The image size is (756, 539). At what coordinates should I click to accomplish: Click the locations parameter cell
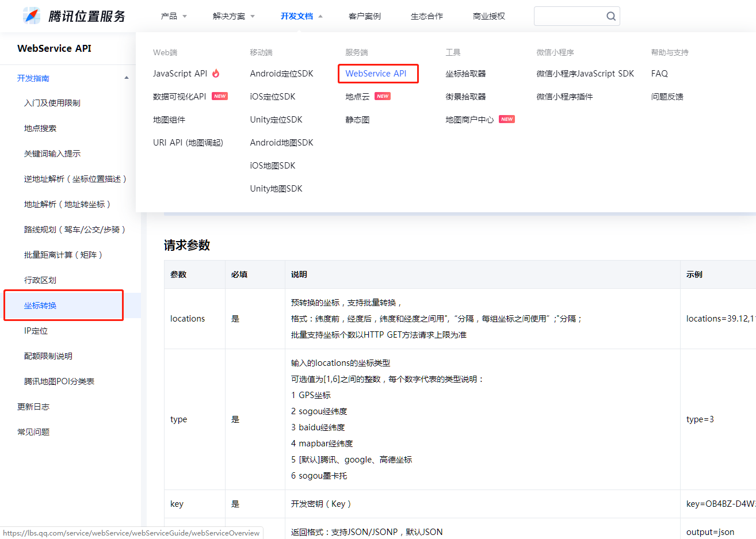194,319
